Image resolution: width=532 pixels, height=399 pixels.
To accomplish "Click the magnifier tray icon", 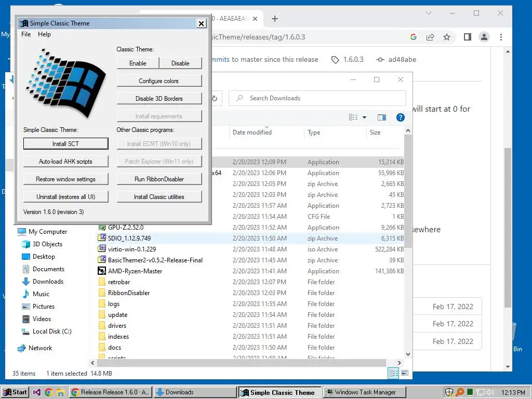I will click(x=460, y=392).
